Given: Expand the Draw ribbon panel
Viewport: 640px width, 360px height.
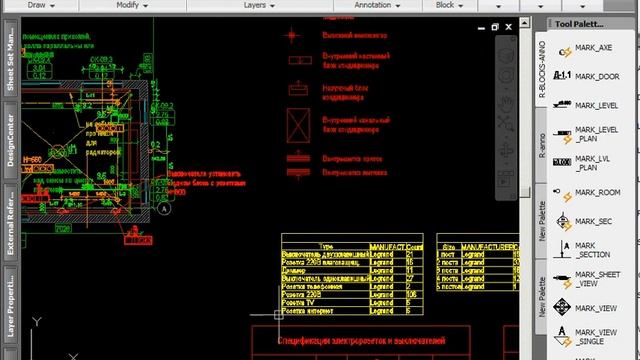Looking at the screenshot, I should (40, 5).
